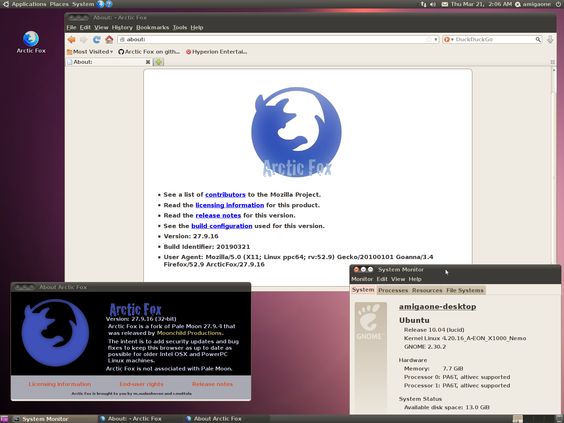Open the search engine selector dropdown

click(x=449, y=40)
